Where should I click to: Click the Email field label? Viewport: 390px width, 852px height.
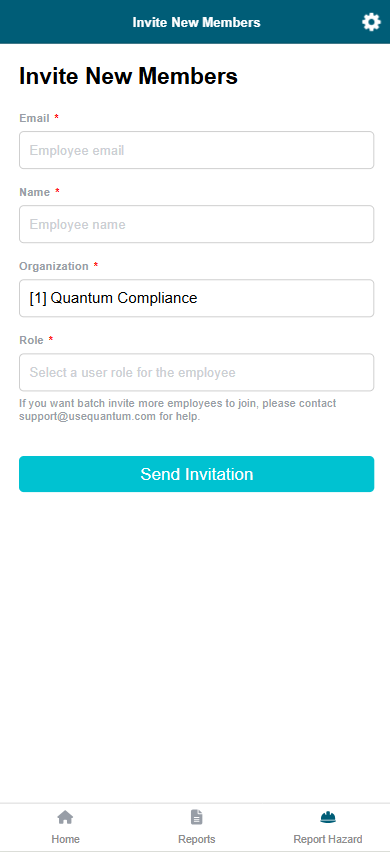click(34, 118)
